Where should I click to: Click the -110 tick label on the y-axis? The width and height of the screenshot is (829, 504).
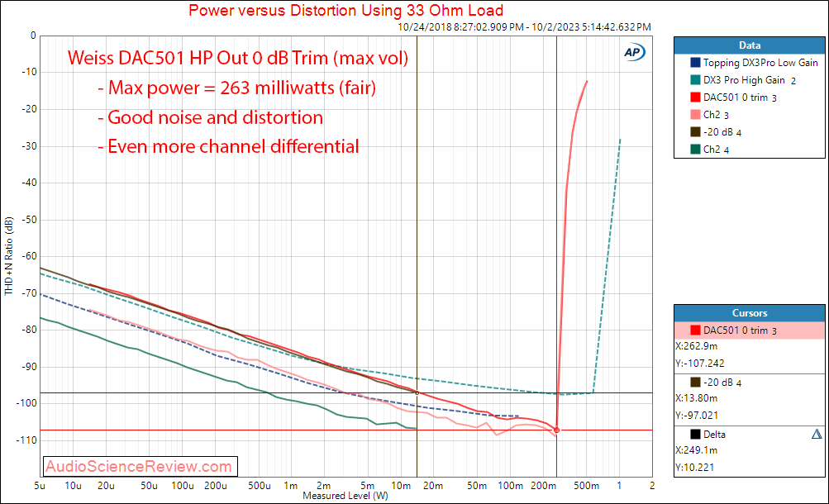coord(26,440)
